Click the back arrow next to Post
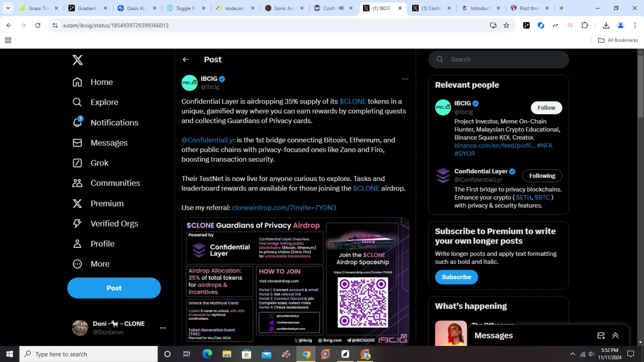This screenshot has height=362, width=644. (x=186, y=59)
